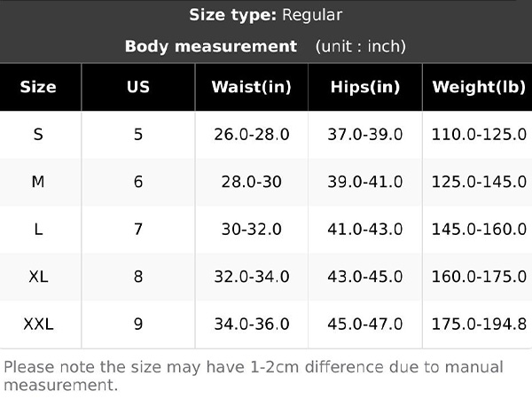Select the M size row label
The width and height of the screenshot is (532, 399).
point(38,182)
